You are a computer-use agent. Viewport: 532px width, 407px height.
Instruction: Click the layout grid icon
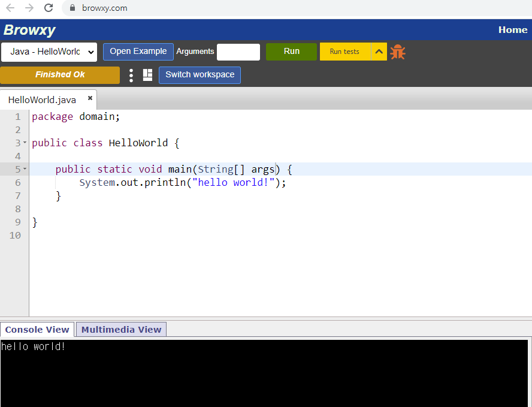147,75
